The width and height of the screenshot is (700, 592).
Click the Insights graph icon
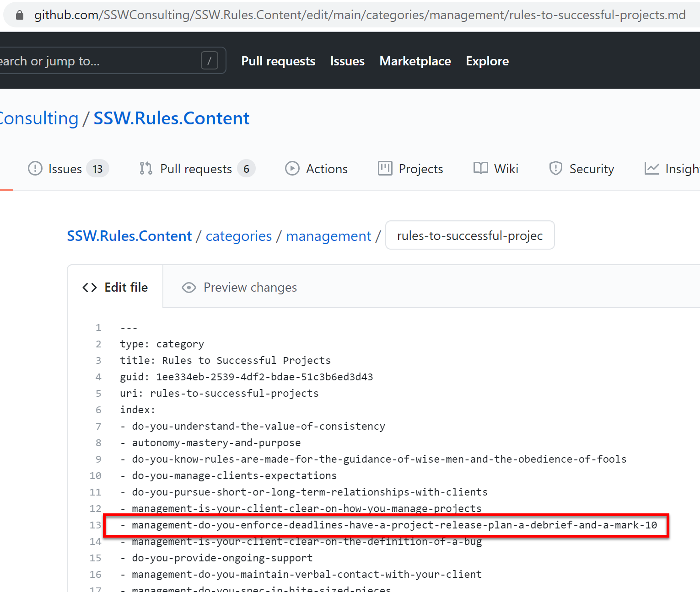click(x=652, y=169)
